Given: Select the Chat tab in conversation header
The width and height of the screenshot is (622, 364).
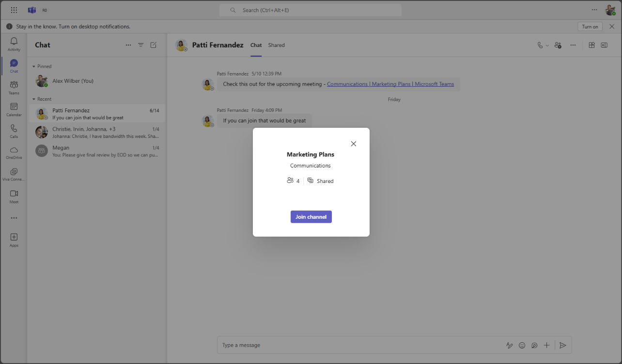Looking at the screenshot, I should click(256, 45).
